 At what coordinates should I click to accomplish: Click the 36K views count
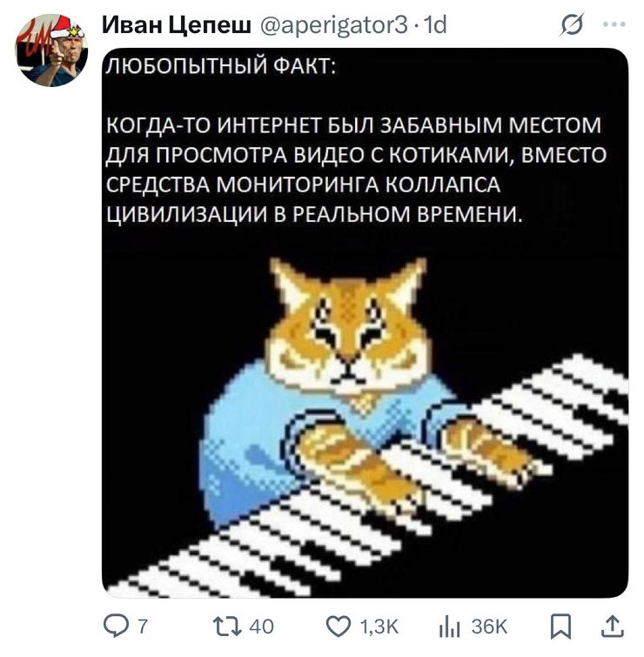tap(489, 627)
